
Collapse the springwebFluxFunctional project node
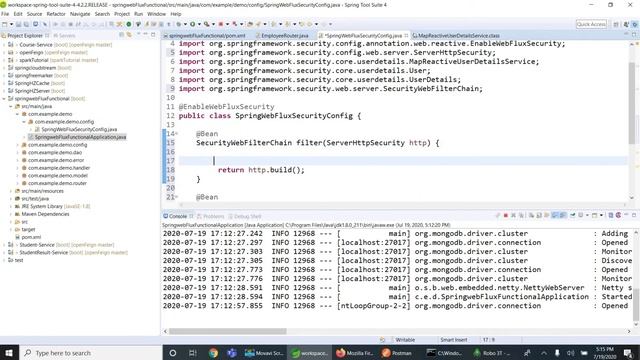pyautogui.click(x=4, y=98)
